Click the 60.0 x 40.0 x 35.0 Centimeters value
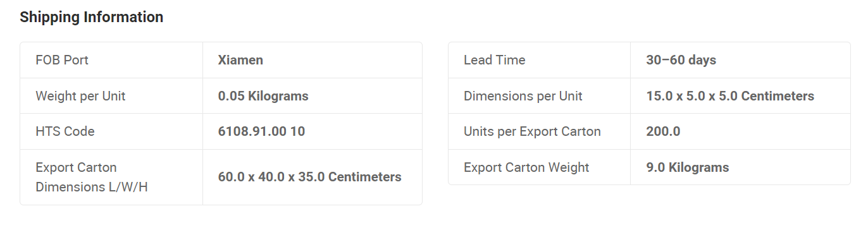 (x=310, y=177)
